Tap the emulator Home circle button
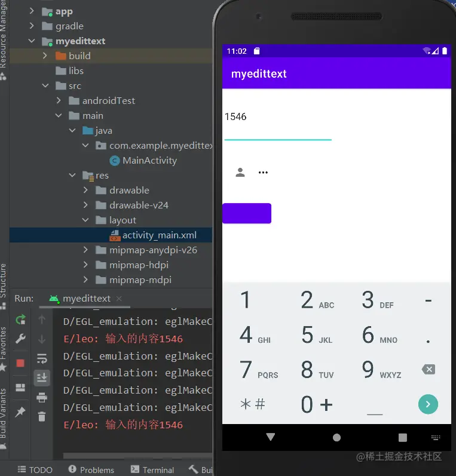The height and width of the screenshot is (476, 456). (x=336, y=437)
